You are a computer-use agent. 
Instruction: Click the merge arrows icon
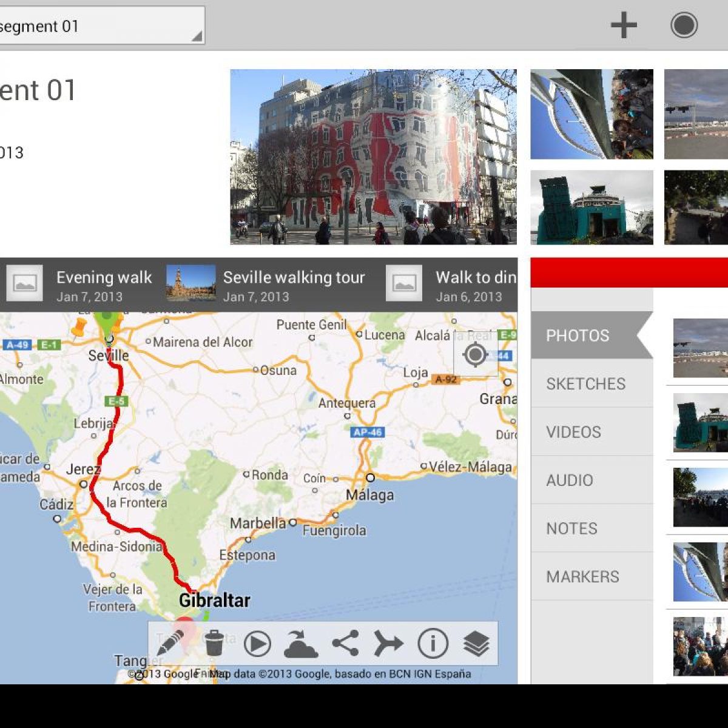[388, 644]
